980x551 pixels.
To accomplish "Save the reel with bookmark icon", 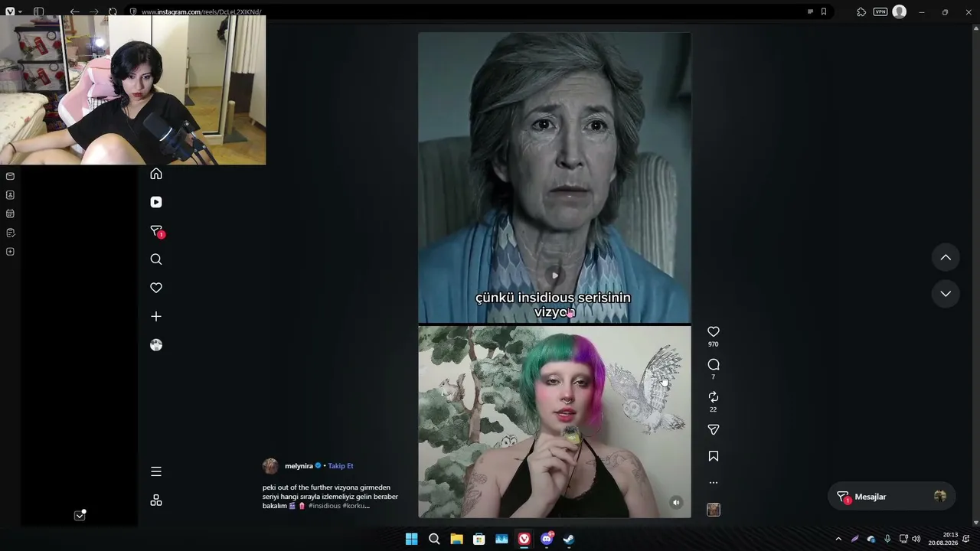I will [714, 456].
